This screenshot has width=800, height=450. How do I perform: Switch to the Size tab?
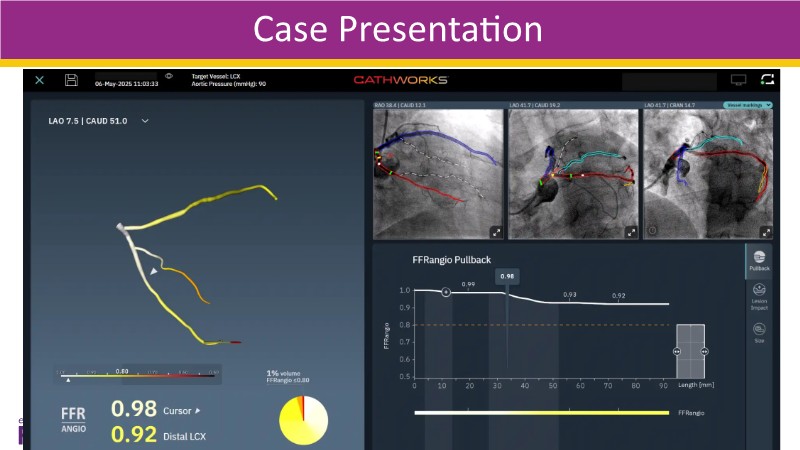click(759, 331)
